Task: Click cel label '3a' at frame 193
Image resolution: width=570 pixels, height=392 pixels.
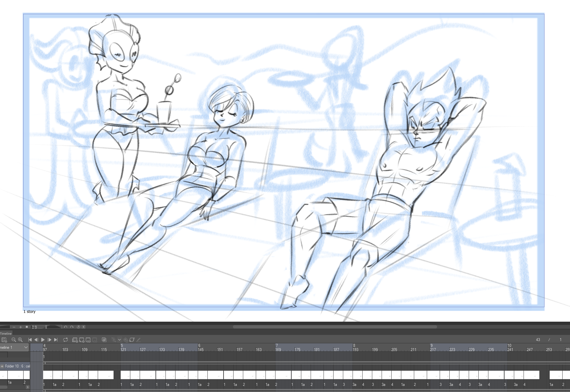Action: coord(355,385)
